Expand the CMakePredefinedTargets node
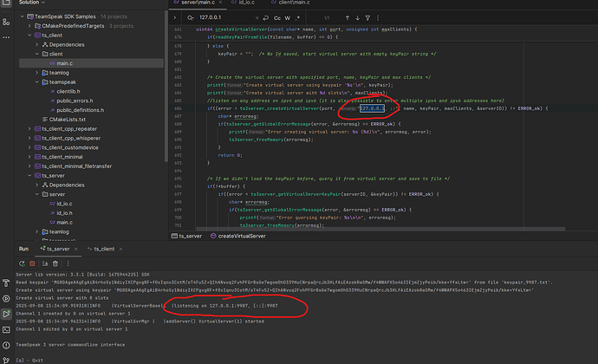Image resolution: width=598 pixels, height=364 pixels. pyautogui.click(x=29, y=25)
